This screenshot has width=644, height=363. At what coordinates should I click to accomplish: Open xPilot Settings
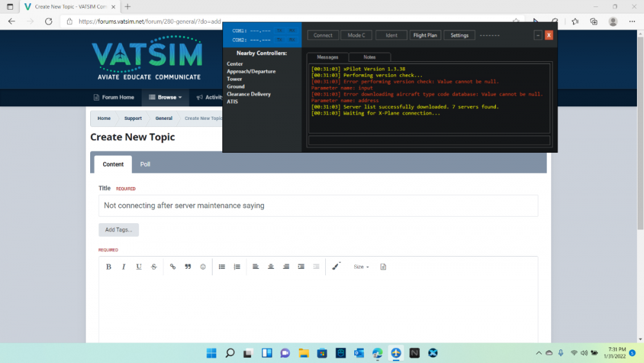pyautogui.click(x=459, y=35)
